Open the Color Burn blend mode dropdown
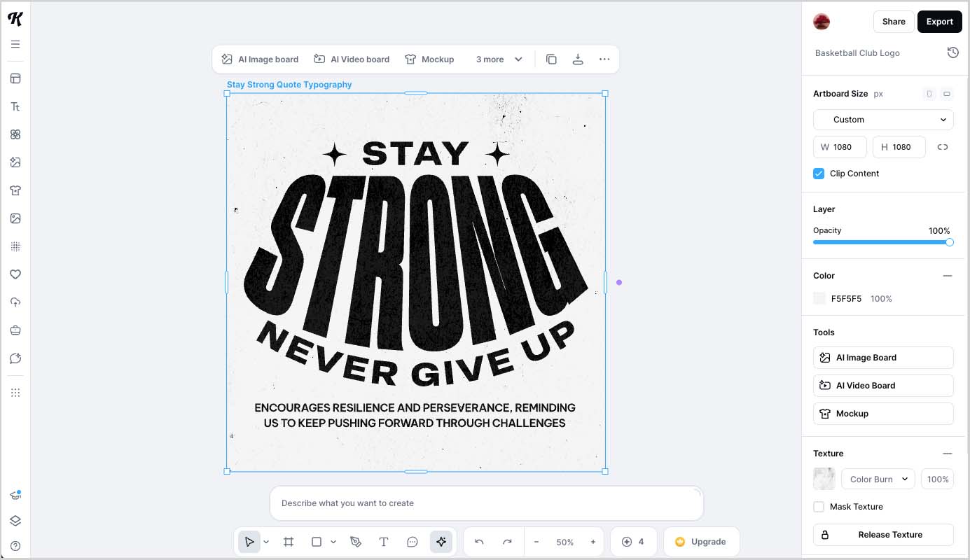Viewport: 970px width, 560px height. pos(878,479)
